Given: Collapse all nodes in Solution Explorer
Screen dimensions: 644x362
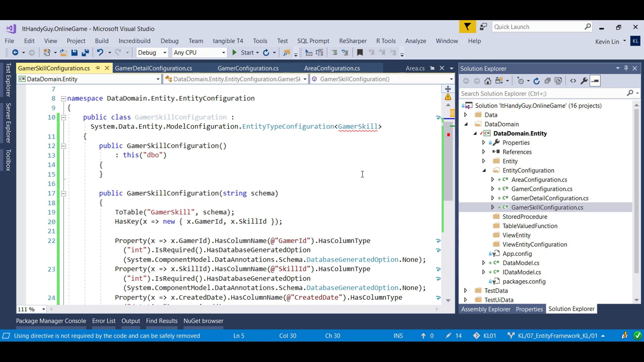Looking at the screenshot, I should [x=547, y=81].
